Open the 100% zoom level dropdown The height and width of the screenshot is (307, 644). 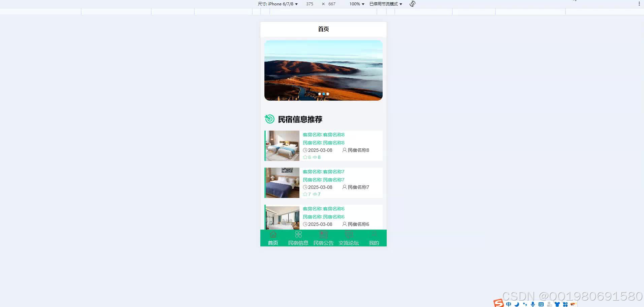(x=356, y=4)
